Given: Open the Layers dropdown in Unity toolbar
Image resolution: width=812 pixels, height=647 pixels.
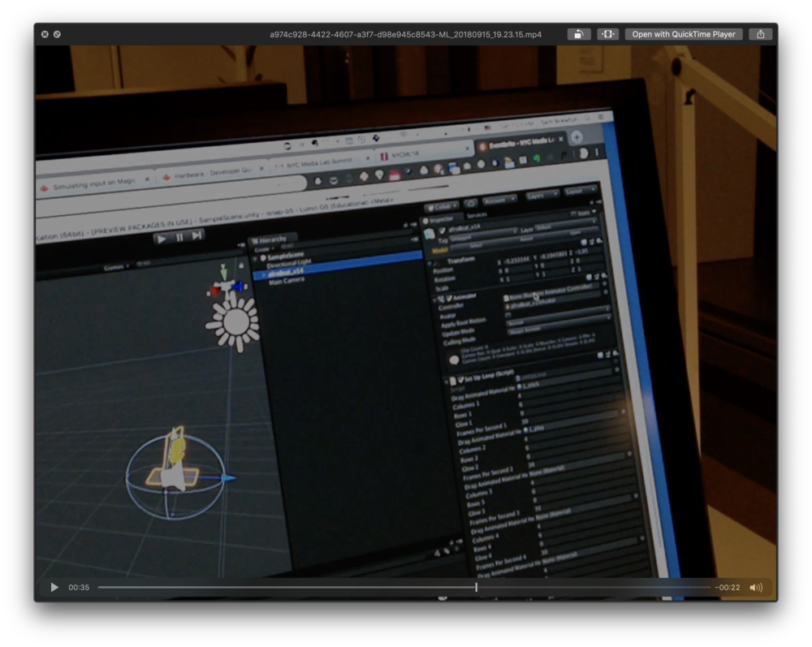Looking at the screenshot, I should (542, 196).
